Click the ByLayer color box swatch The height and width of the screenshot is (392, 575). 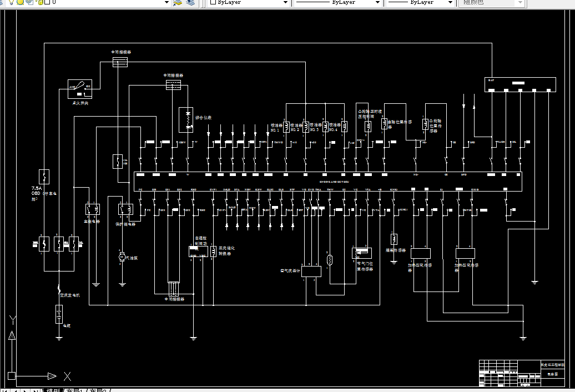click(213, 2)
